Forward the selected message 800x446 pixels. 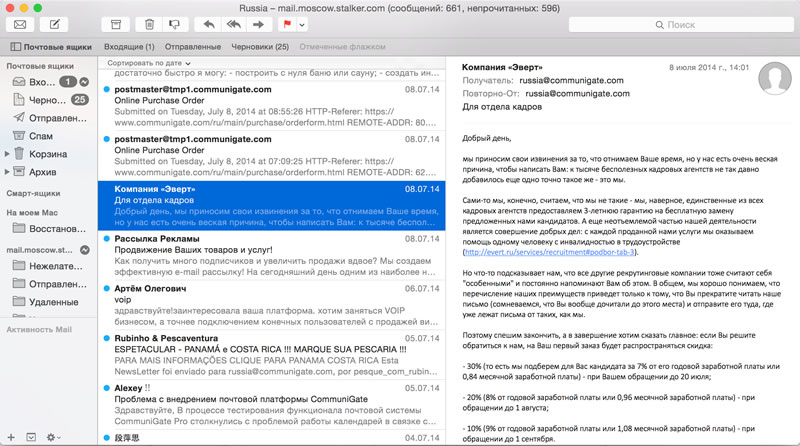pyautogui.click(x=258, y=24)
